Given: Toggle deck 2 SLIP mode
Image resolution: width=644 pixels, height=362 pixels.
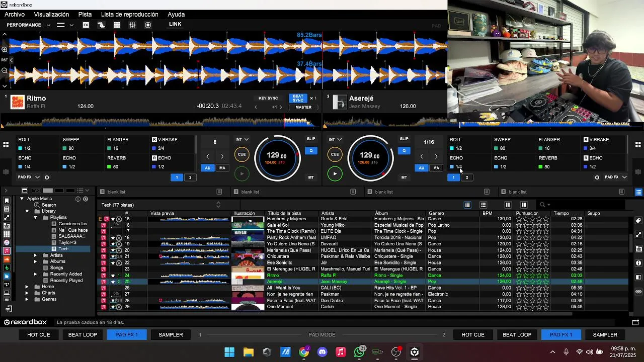Looking at the screenshot, I should pos(404,139).
